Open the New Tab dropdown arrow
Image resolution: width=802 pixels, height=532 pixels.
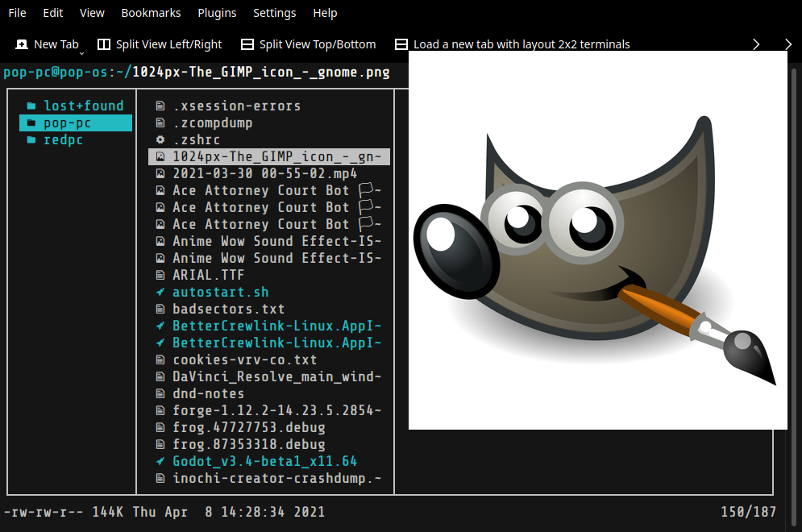click(81, 52)
